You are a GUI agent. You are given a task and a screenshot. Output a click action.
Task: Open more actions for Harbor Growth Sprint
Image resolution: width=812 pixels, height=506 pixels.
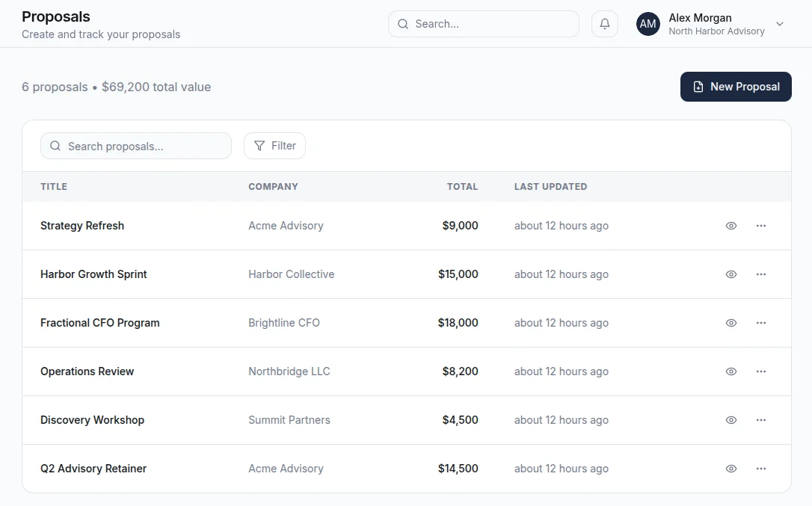tap(760, 274)
